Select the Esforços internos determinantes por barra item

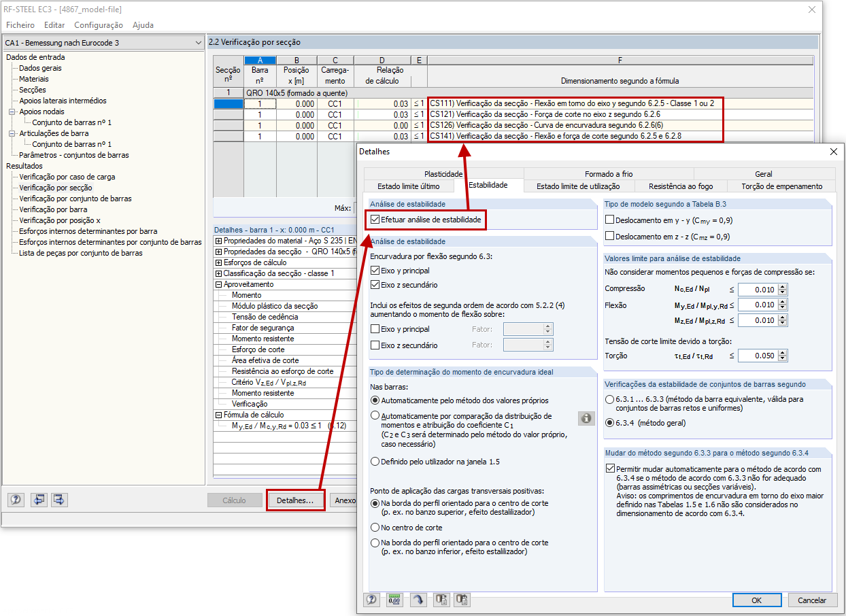[88, 231]
